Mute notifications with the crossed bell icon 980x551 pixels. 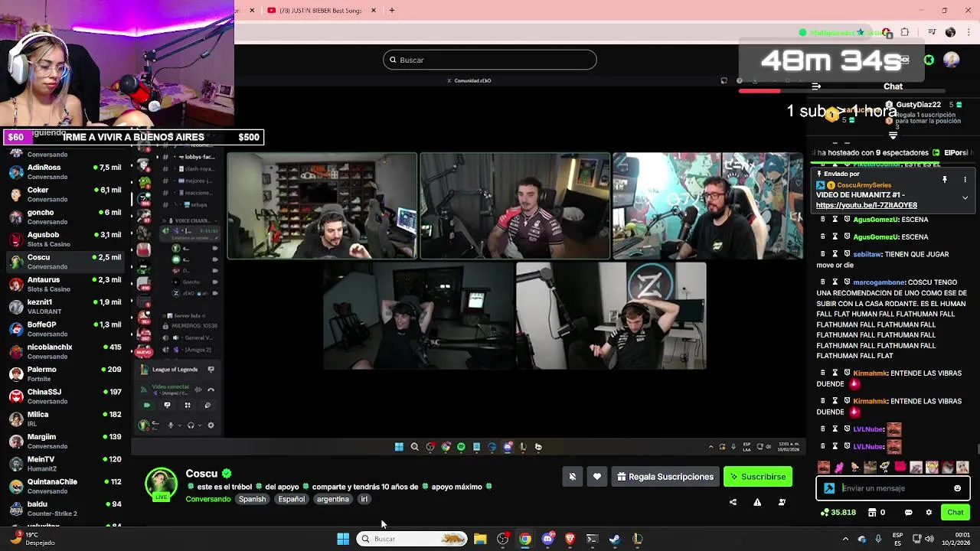click(572, 477)
